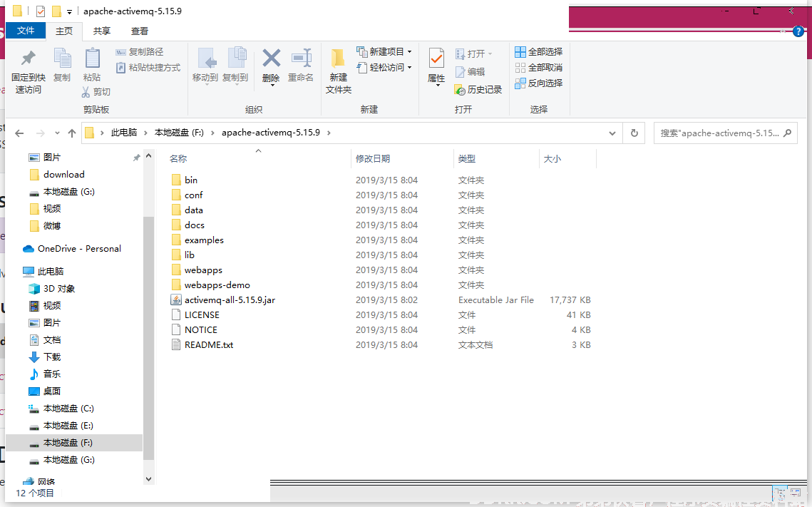Select Copy path (复制路径)
812x507 pixels.
click(x=140, y=52)
